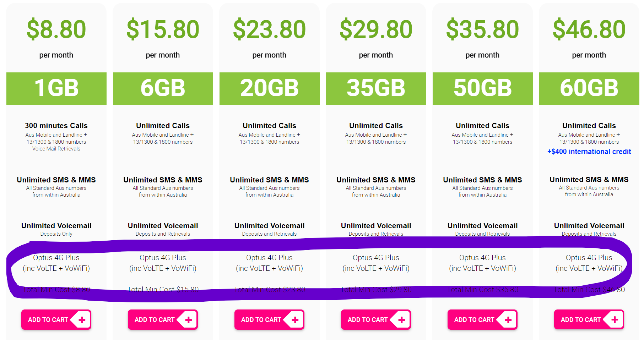Image resolution: width=644 pixels, height=340 pixels.
Task: Click plus icon on the $46.80 plan button
Action: pyautogui.click(x=615, y=320)
